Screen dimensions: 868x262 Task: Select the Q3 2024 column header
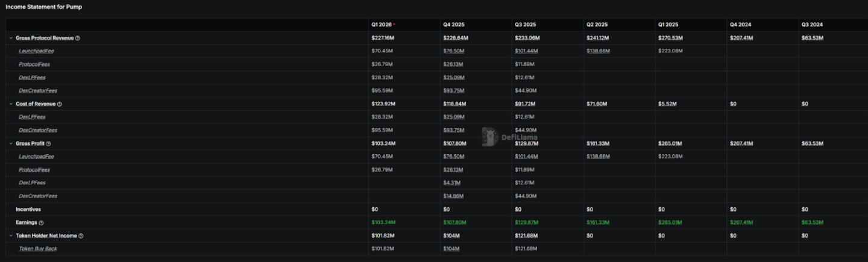pyautogui.click(x=812, y=25)
